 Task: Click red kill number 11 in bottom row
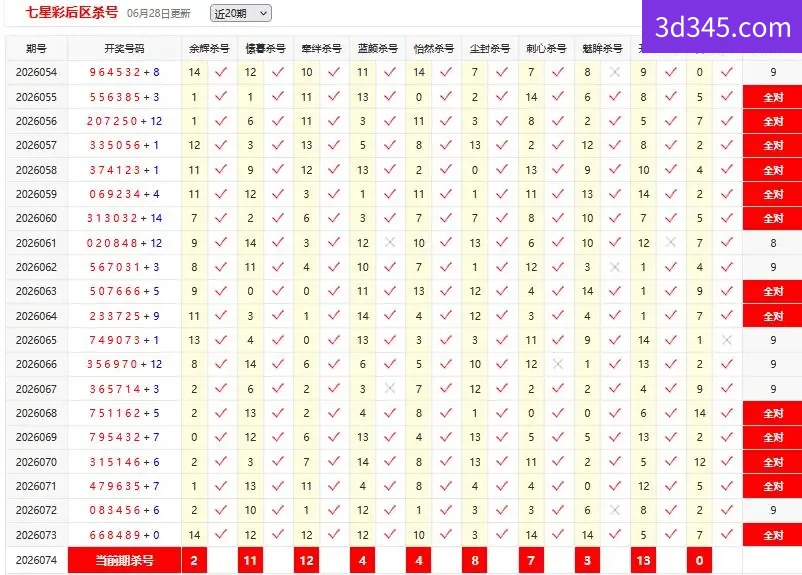pyautogui.click(x=250, y=561)
